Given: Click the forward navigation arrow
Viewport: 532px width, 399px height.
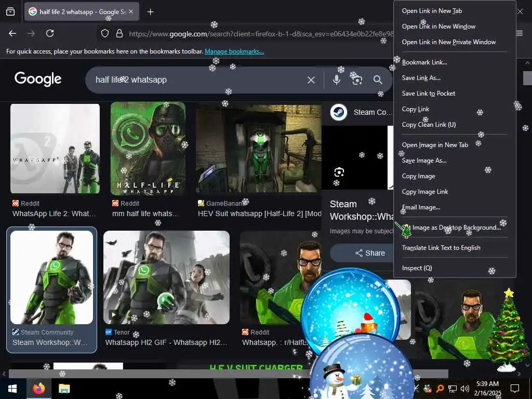Looking at the screenshot, I should (31, 33).
